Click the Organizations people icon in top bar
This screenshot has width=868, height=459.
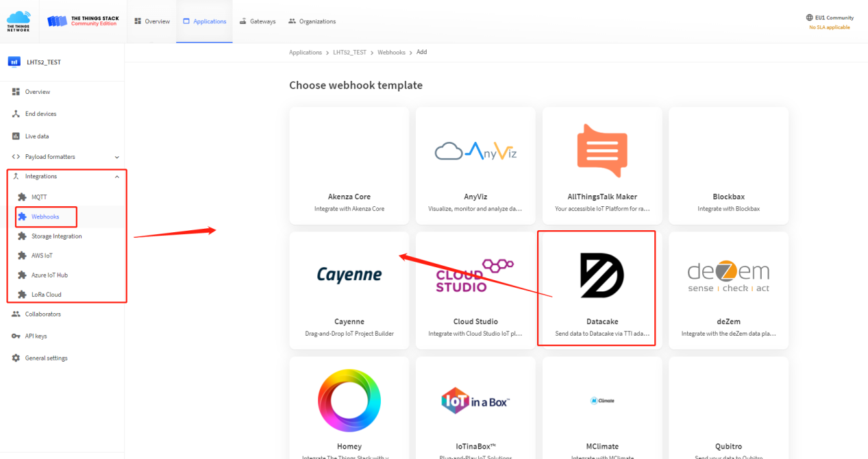pos(293,21)
